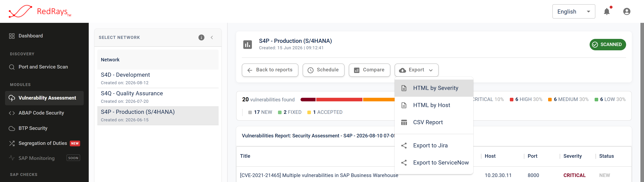Choose Export to Jira
The image size is (644, 182).
click(434, 146)
